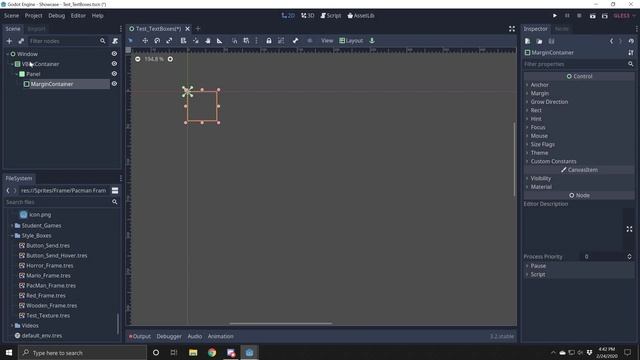The image size is (640, 360).
Task: Play a custom scene
Action: tap(605, 16)
